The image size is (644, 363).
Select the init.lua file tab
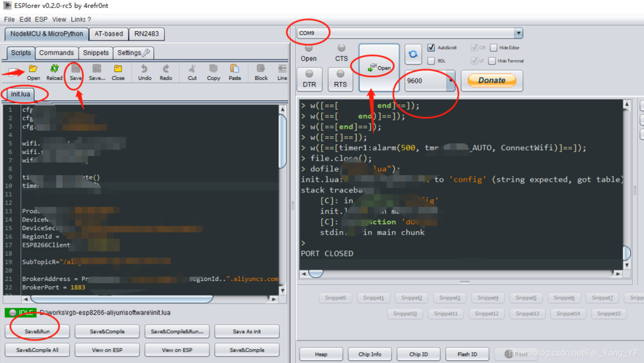coord(20,94)
